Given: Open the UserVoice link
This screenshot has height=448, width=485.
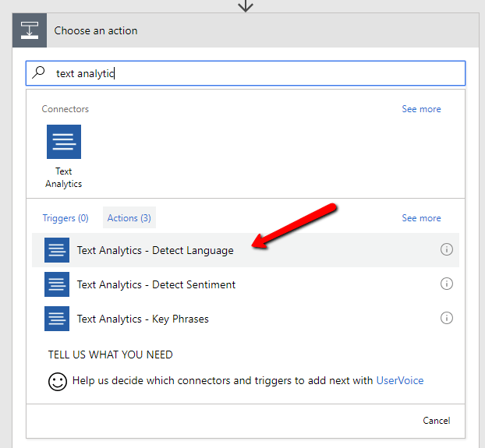Looking at the screenshot, I should tap(400, 381).
